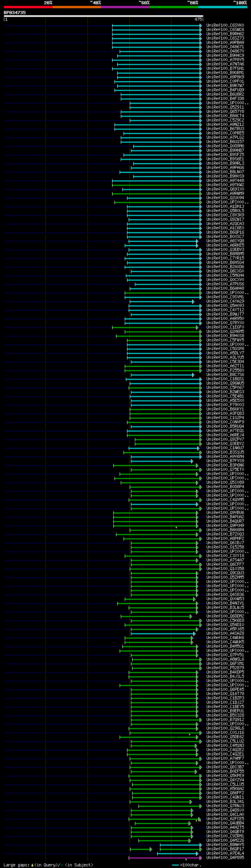The width and height of the screenshot is (251, 868).
Task: Click the green alignment bar for UniRef100_A9RWM9
Action: point(157,194)
